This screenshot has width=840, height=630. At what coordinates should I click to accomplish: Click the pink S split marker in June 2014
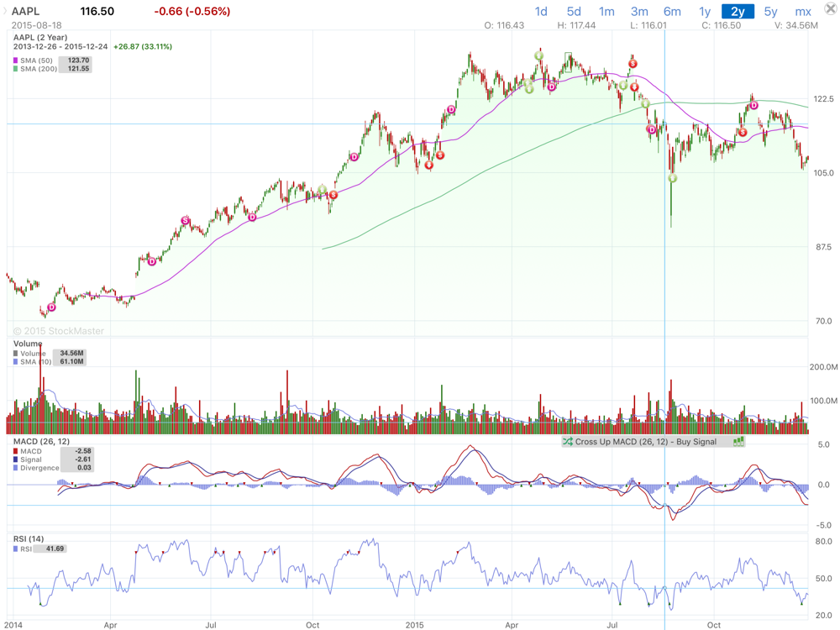pyautogui.click(x=186, y=221)
